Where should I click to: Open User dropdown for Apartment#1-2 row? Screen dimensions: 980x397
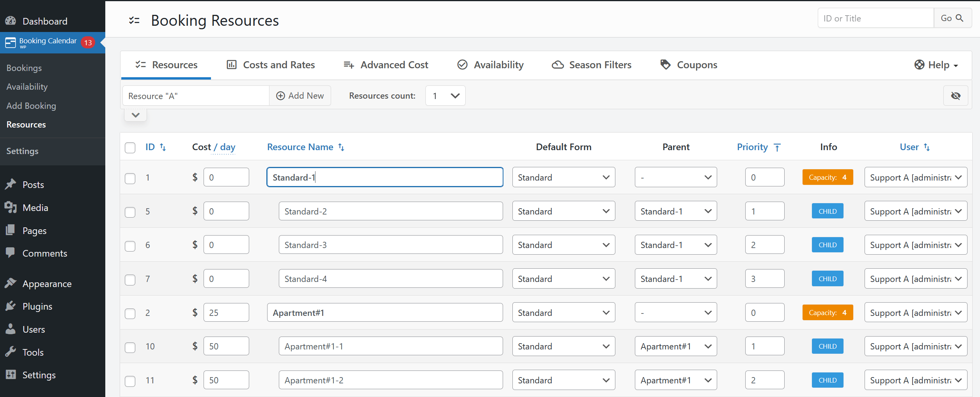point(916,380)
